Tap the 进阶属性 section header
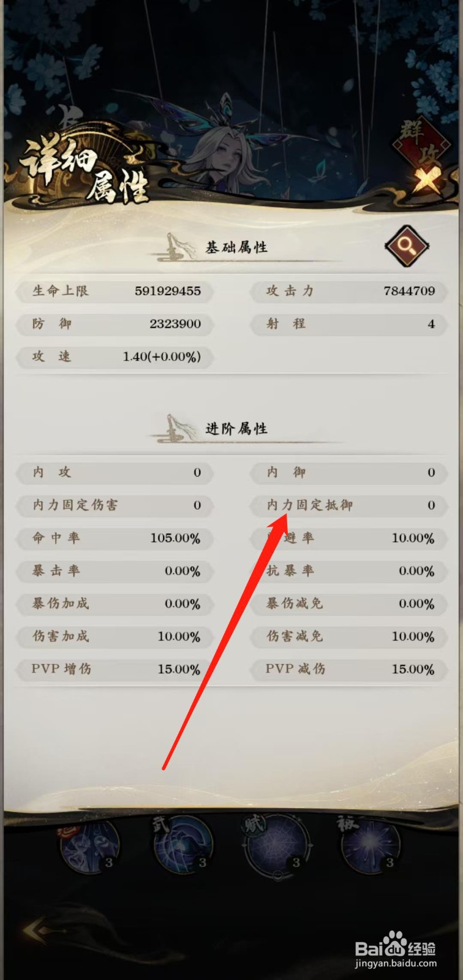 (x=236, y=428)
